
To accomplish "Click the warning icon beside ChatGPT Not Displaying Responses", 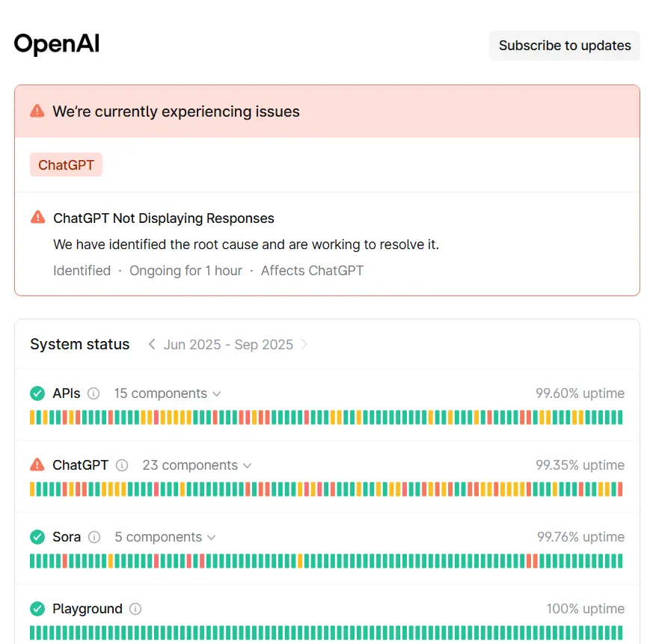I will point(38,218).
